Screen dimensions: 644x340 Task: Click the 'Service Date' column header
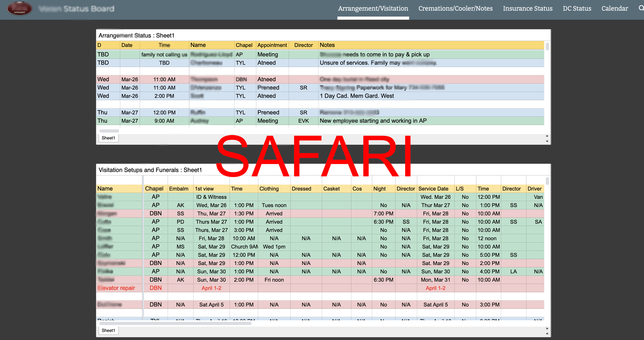436,189
